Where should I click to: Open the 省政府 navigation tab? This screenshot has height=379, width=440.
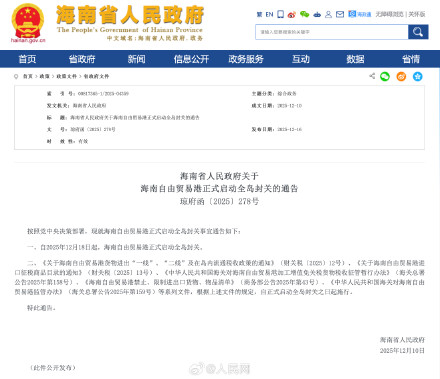(82, 59)
